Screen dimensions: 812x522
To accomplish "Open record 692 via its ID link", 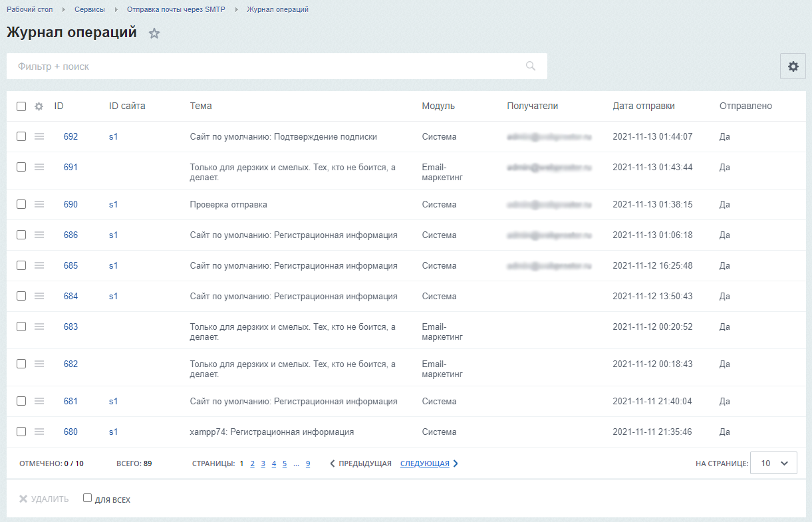I will (x=70, y=136).
